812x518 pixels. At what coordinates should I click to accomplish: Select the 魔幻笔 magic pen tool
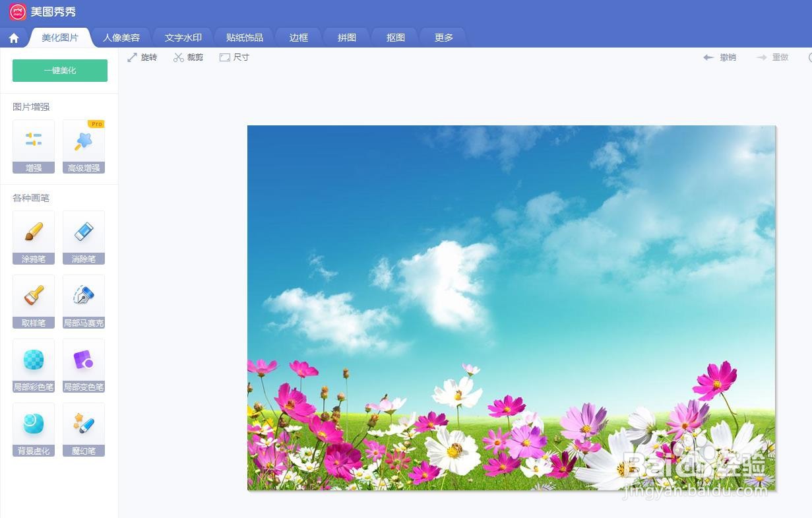click(x=83, y=429)
